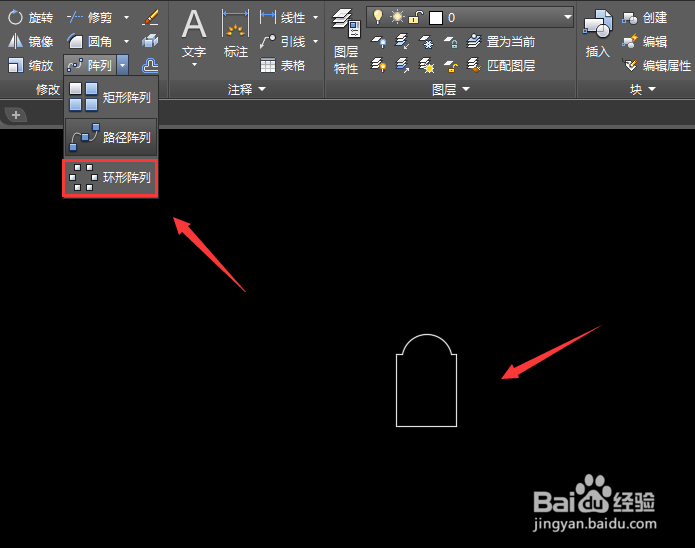Image resolution: width=695 pixels, height=548 pixels.
Task: Toggle layer 0 freeze sun icon
Action: point(397,17)
